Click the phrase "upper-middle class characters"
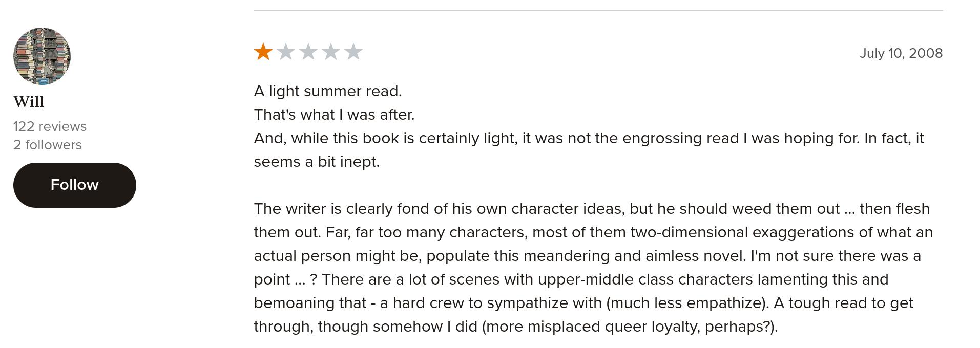This screenshot has height=348, width=980. tap(645, 279)
